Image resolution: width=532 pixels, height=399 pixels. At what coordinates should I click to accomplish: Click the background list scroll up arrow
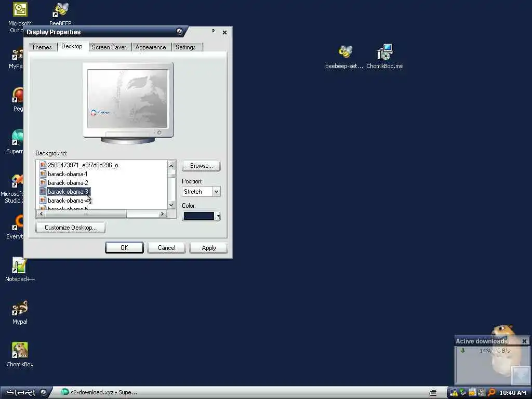click(171, 165)
